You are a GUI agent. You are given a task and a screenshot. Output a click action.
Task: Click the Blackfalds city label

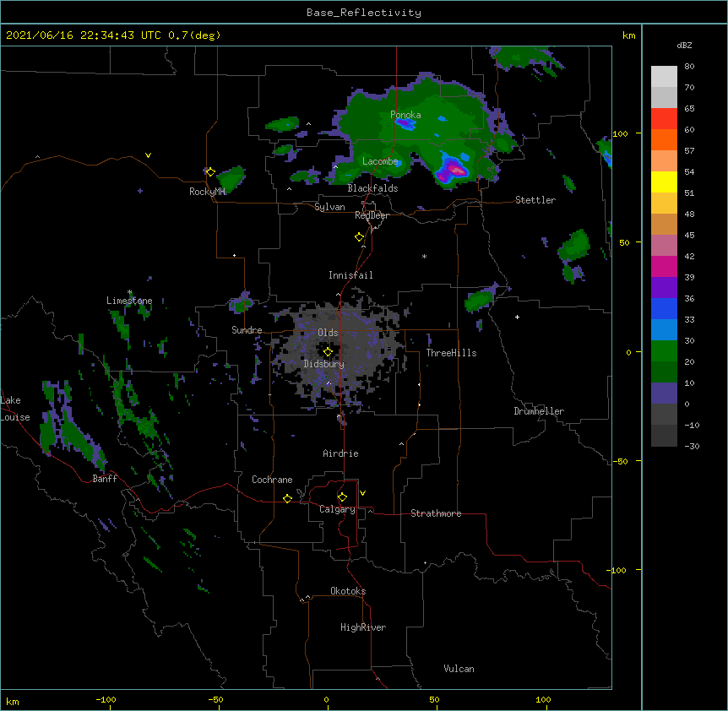tap(372, 188)
